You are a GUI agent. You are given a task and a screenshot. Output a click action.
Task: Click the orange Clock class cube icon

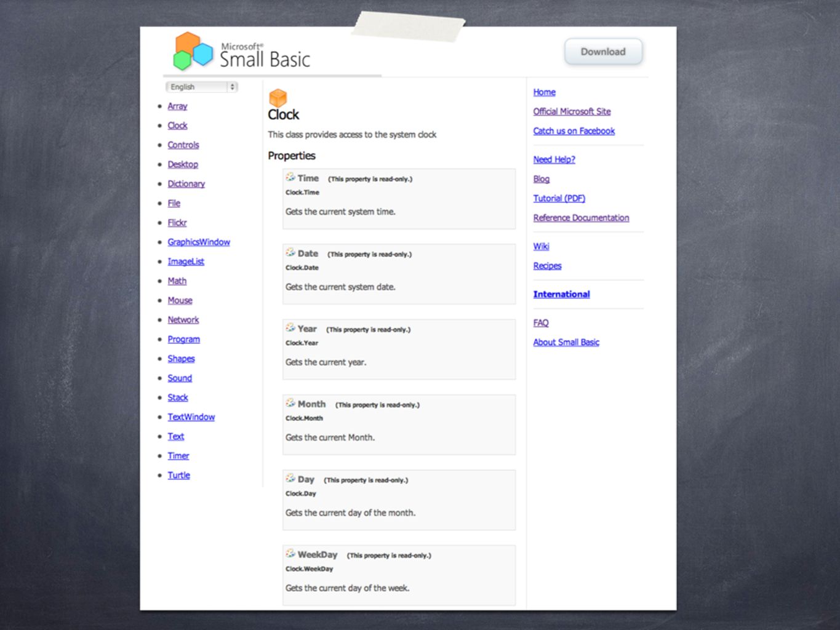(x=278, y=98)
